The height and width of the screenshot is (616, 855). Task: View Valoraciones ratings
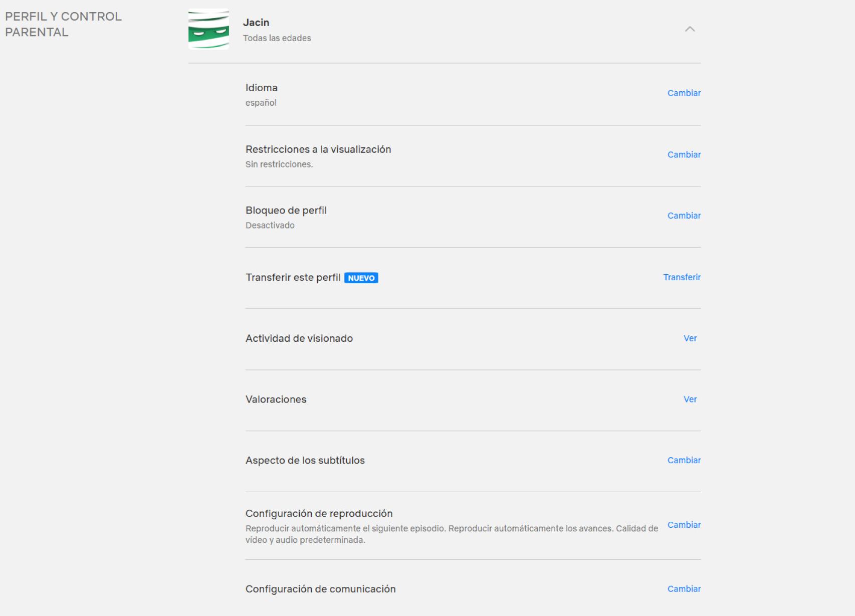pyautogui.click(x=690, y=400)
